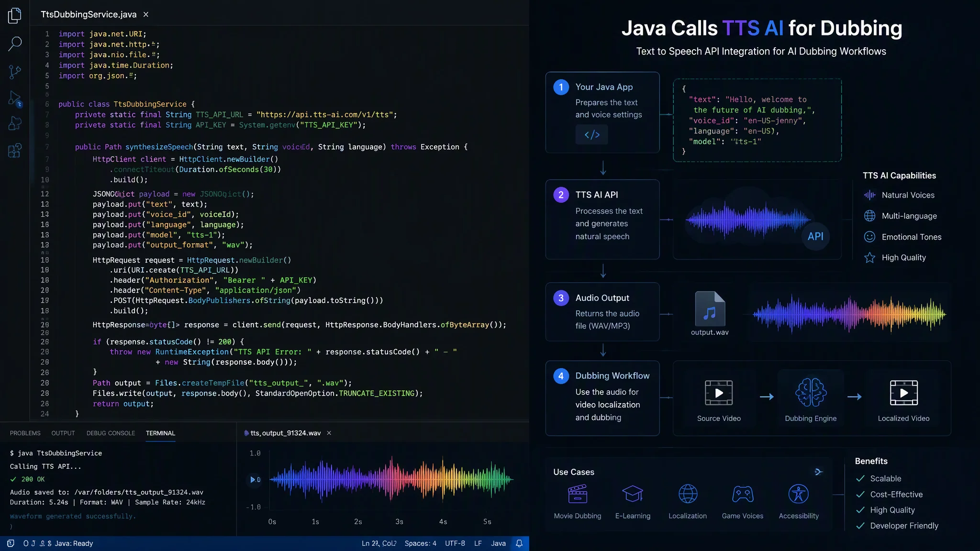This screenshot has width=980, height=551.
Task: Click the Cost-Effective benefit checkmark
Action: point(860,494)
